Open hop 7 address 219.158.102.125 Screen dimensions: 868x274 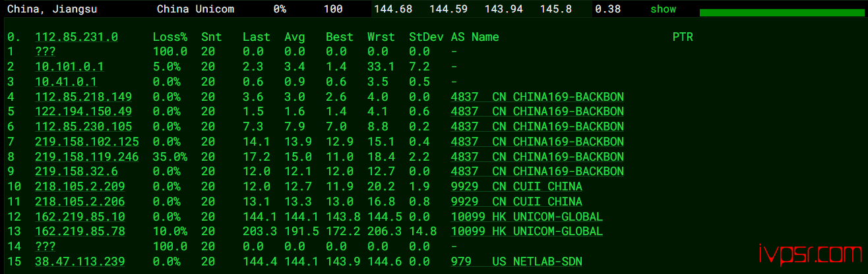87,142
